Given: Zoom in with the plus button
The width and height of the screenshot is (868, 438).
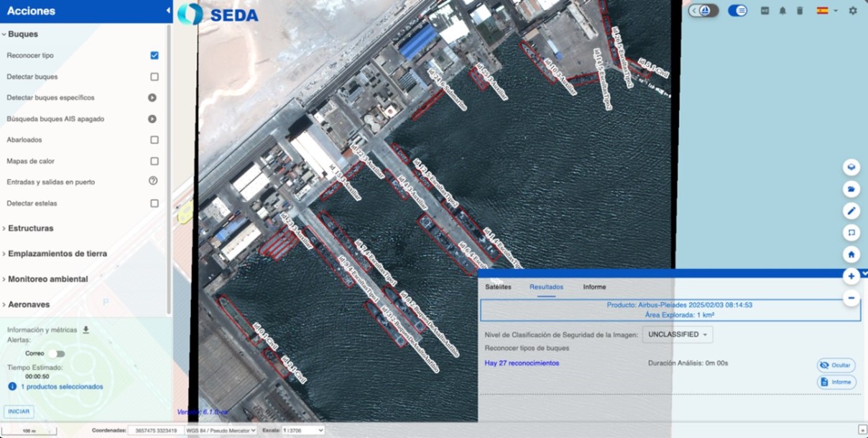Looking at the screenshot, I should (x=851, y=276).
